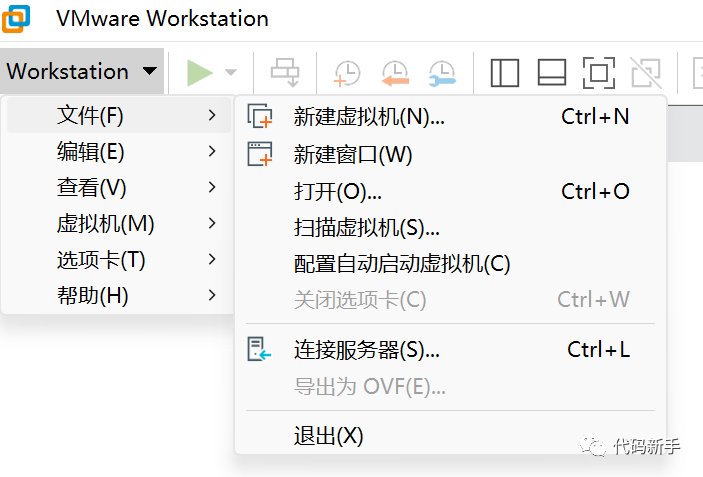
Task: Open the 文件(F) menu item
Action: pyautogui.click(x=119, y=115)
